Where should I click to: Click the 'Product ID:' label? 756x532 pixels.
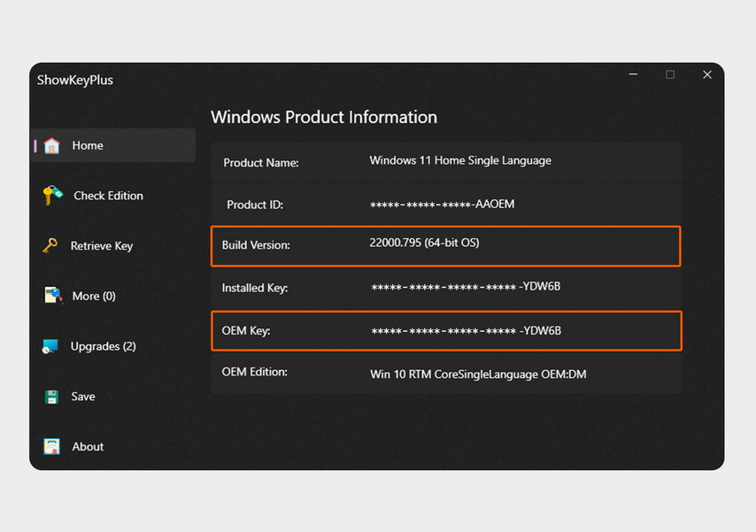[255, 205]
